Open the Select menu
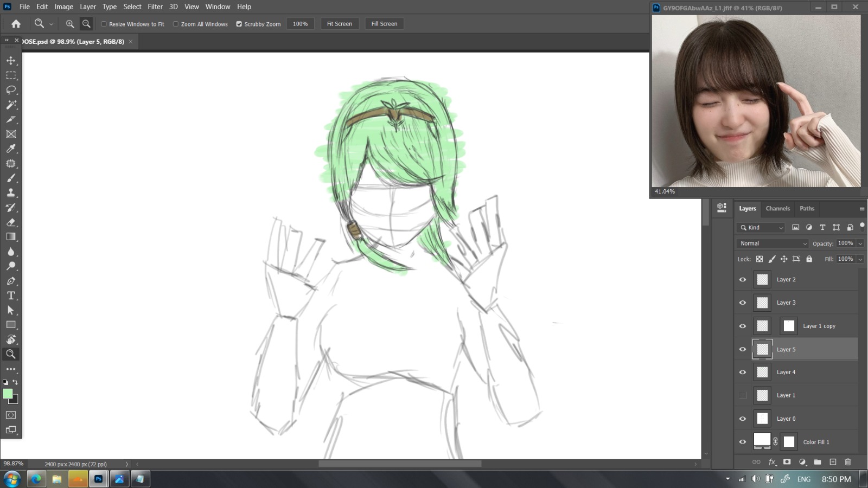The width and height of the screenshot is (868, 488). point(132,7)
